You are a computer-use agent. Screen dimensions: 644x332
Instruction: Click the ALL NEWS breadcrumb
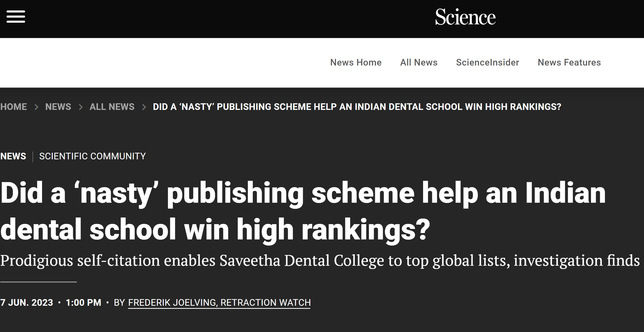coord(112,107)
